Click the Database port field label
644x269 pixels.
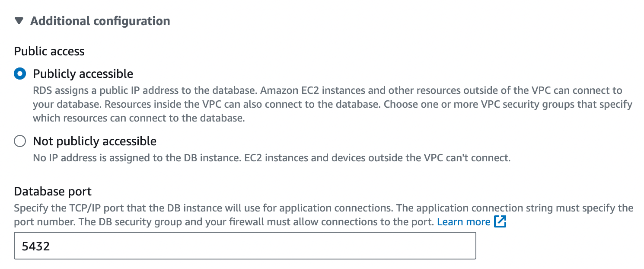click(x=53, y=191)
